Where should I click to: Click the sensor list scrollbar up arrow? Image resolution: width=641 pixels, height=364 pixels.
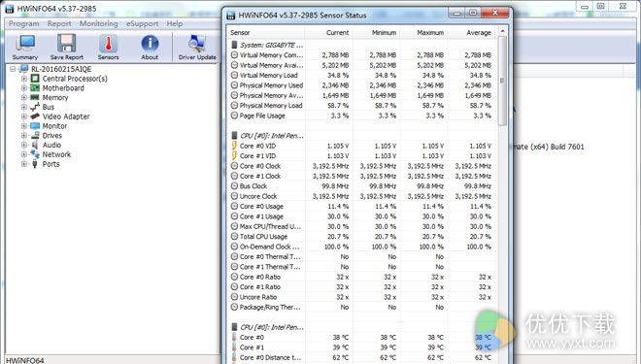click(502, 31)
